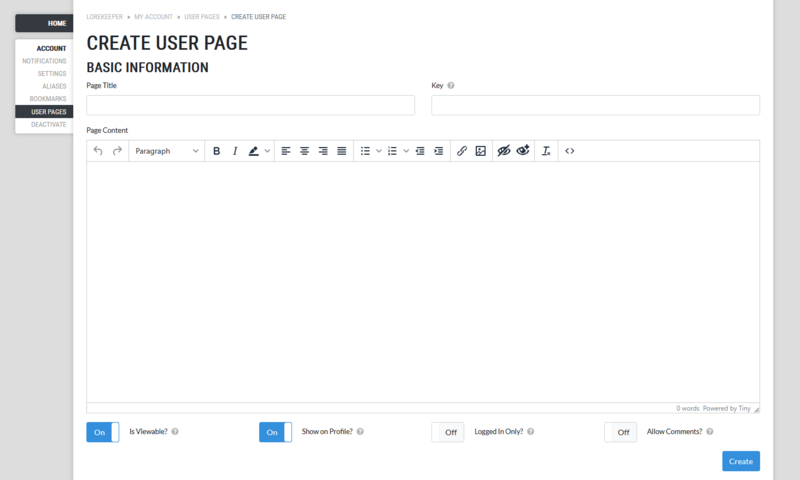Screen dimensions: 800x480
Task: Apply text highlight color
Action: 253,151
